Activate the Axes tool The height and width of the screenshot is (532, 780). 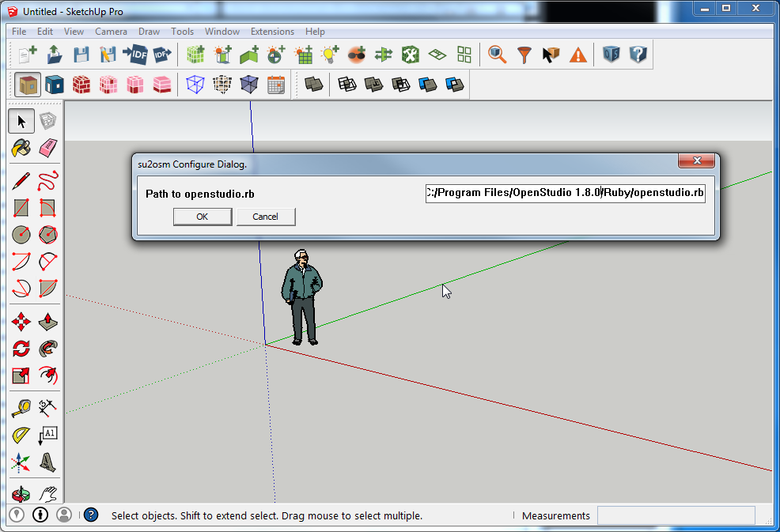pos(21,462)
